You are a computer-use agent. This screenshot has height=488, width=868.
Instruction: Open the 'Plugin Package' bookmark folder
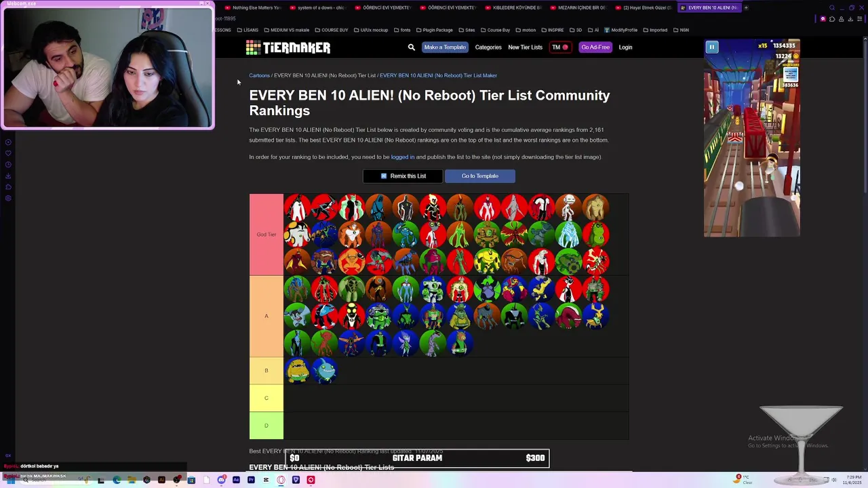tap(434, 30)
